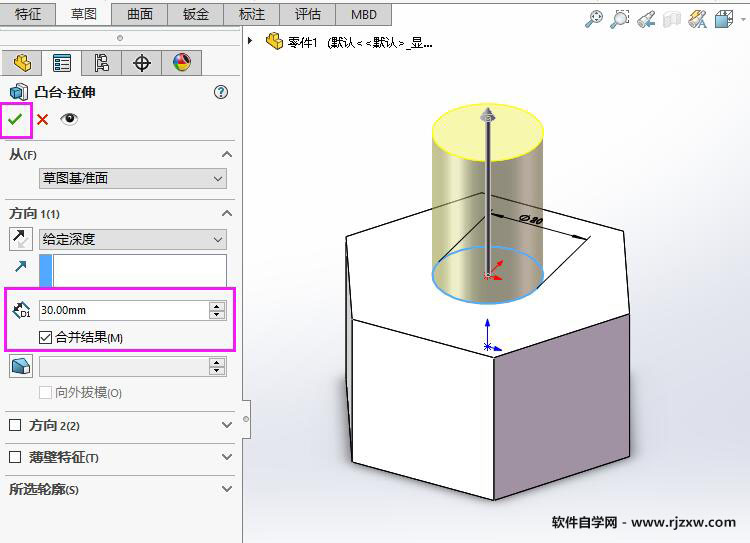Collapse the 方向 1(1) section
Viewport: 750px width, 543px height.
tap(227, 213)
